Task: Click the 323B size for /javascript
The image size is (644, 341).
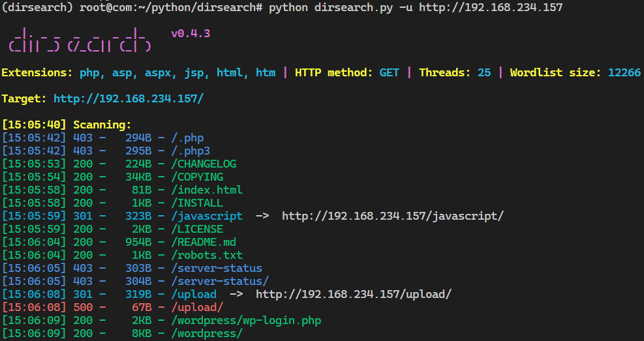Action: pos(138,216)
